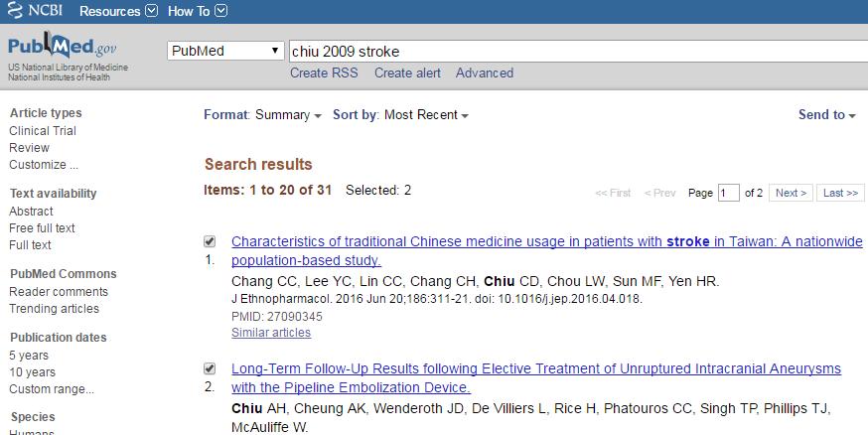Click the NCBI logo icon
868x435 pixels.
pyautogui.click(x=15, y=11)
